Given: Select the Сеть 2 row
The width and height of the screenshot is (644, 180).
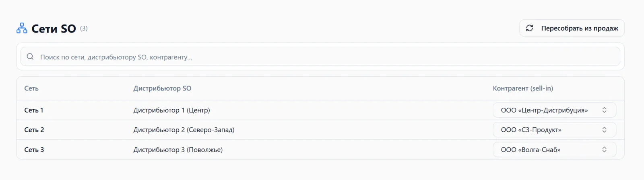Looking at the screenshot, I should tap(320, 130).
